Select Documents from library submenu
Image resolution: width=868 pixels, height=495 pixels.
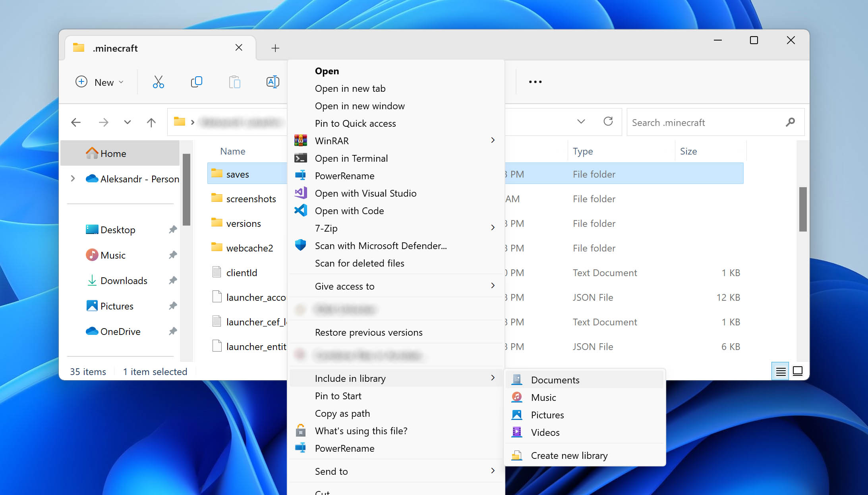[x=555, y=379]
